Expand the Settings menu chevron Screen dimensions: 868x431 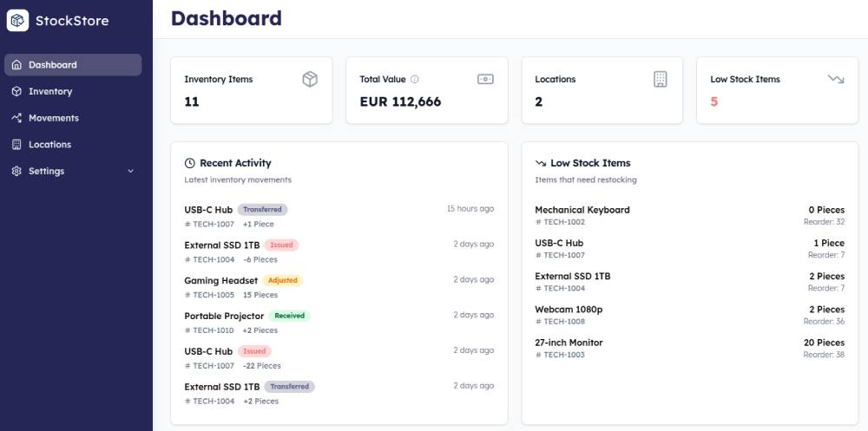131,171
